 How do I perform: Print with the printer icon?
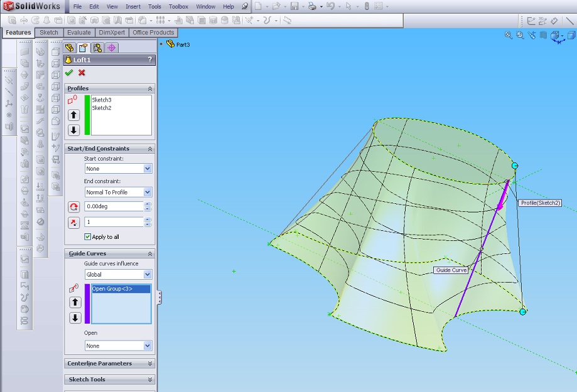(x=312, y=6)
